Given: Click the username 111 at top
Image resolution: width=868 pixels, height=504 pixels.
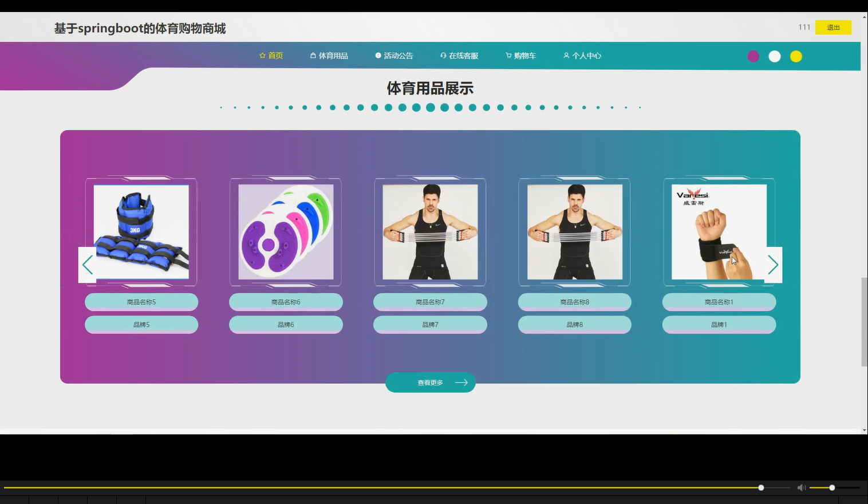Looking at the screenshot, I should pyautogui.click(x=804, y=27).
